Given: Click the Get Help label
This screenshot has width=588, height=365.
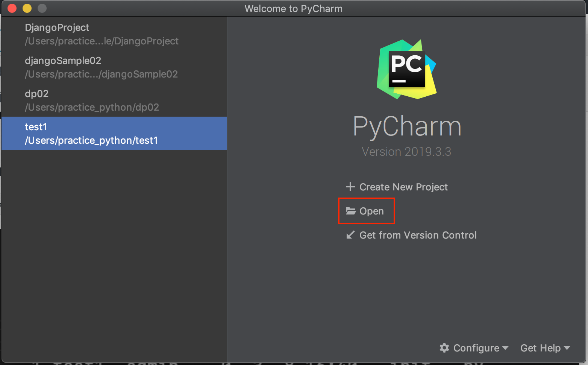Looking at the screenshot, I should tap(540, 348).
